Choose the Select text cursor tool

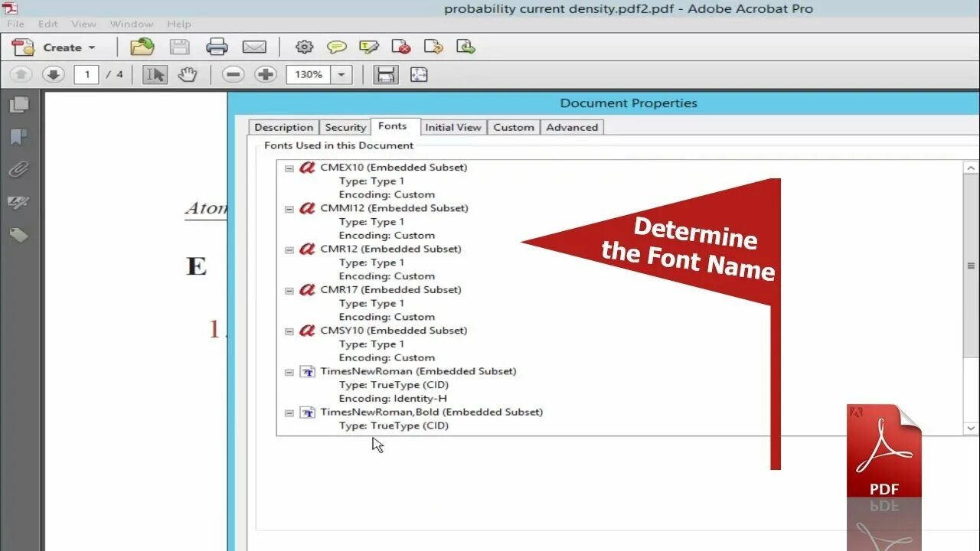(x=155, y=74)
